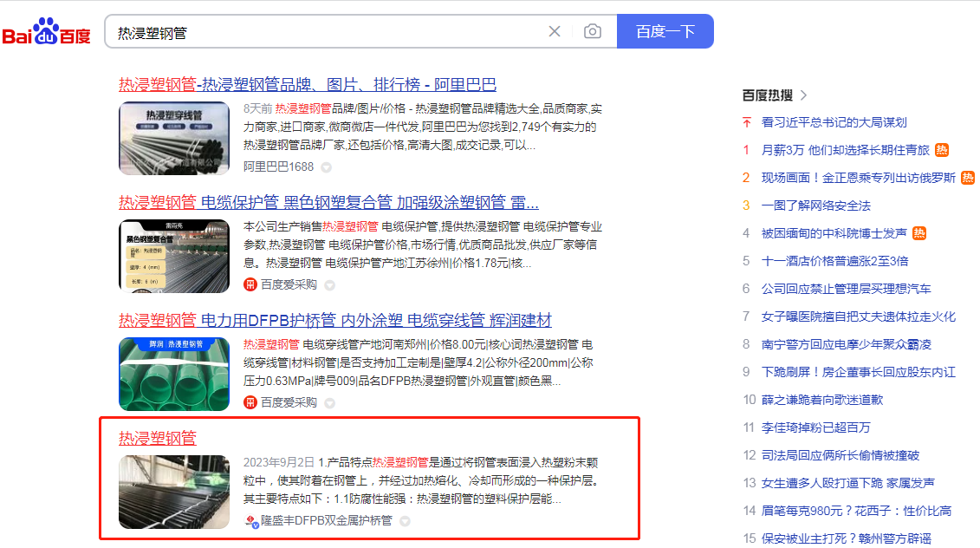Clear the search box with X icon
Screen dimensions: 980x548
[x=555, y=31]
